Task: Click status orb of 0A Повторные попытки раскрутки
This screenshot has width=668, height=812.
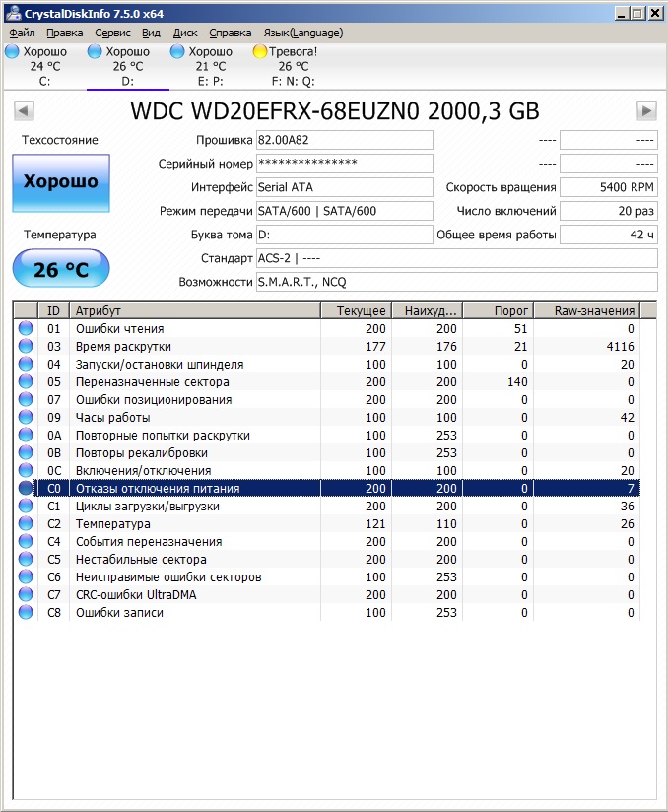Action: 26,435
